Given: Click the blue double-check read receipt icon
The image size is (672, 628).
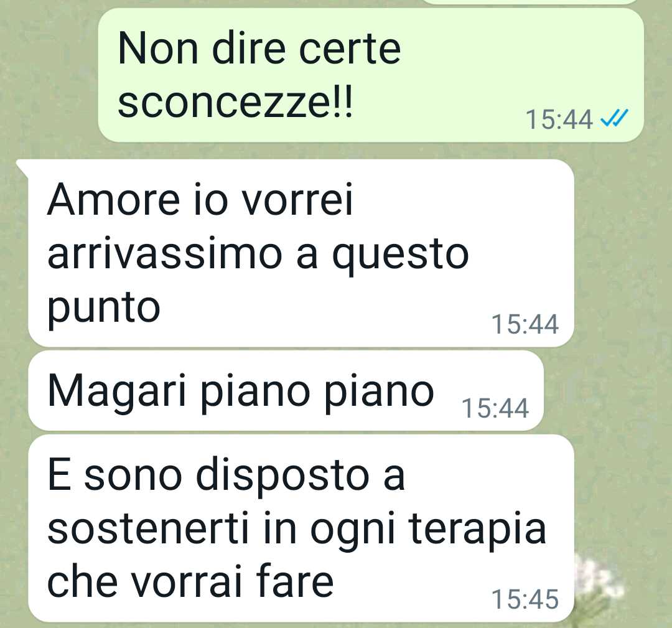Looking at the screenshot, I should [x=615, y=118].
